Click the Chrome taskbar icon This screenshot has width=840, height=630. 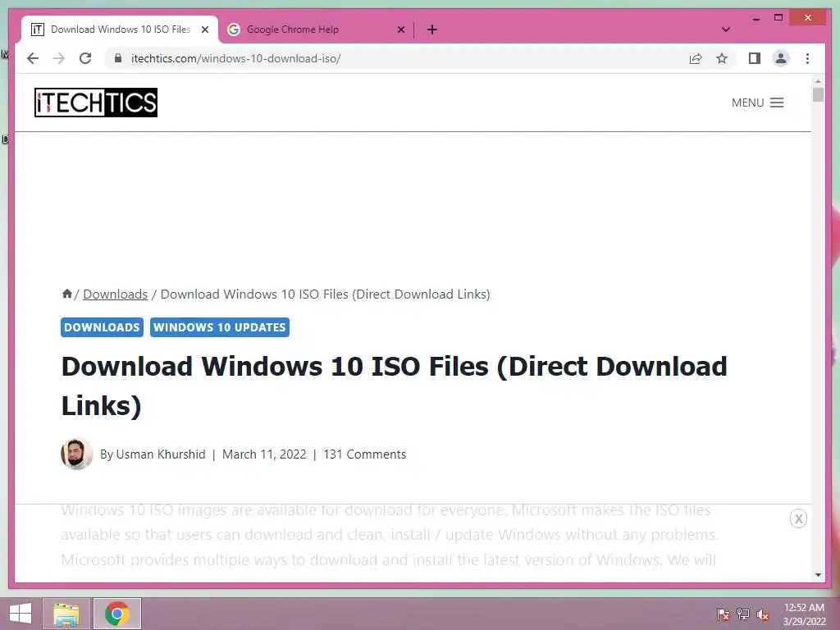(x=117, y=614)
